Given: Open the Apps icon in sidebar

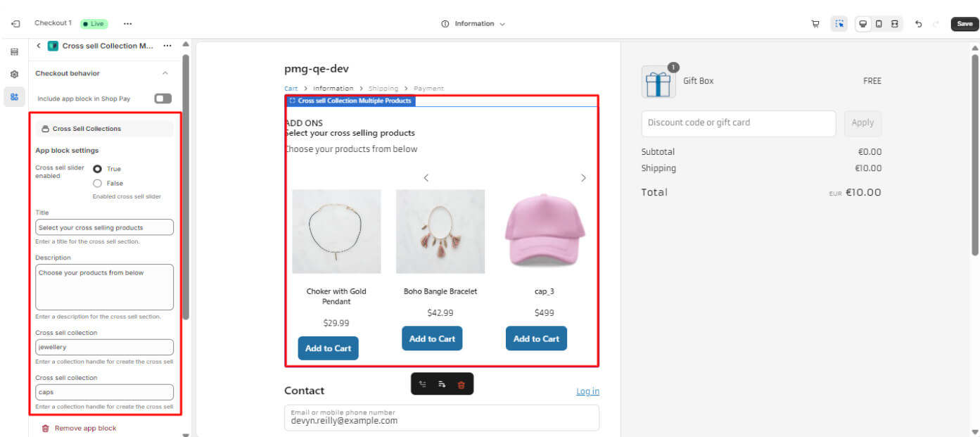Looking at the screenshot, I should (x=14, y=96).
